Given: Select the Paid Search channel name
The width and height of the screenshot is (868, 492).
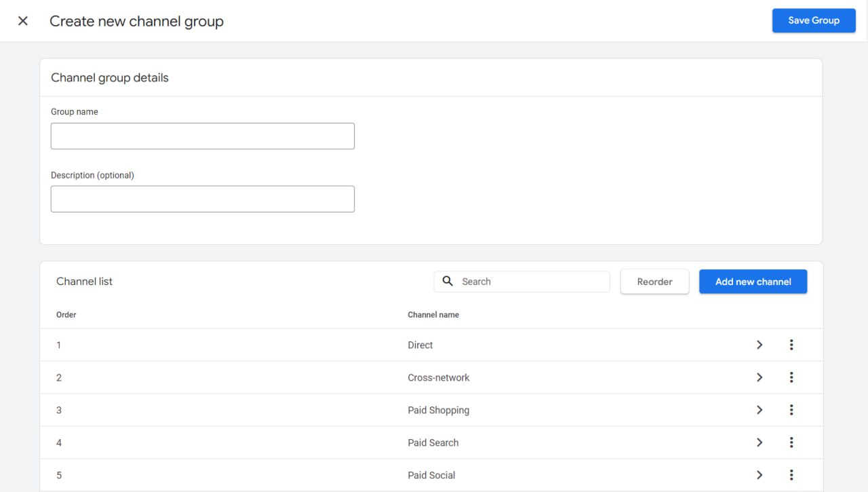Looking at the screenshot, I should [433, 442].
